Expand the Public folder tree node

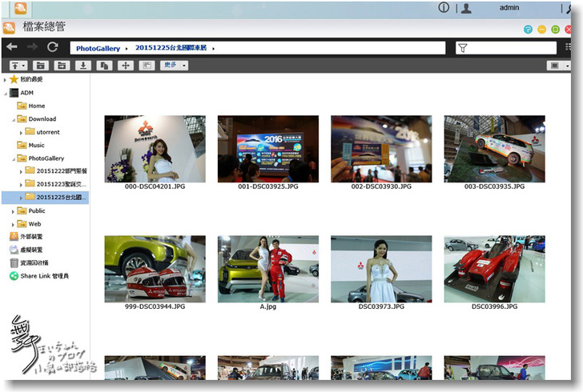pyautogui.click(x=14, y=211)
